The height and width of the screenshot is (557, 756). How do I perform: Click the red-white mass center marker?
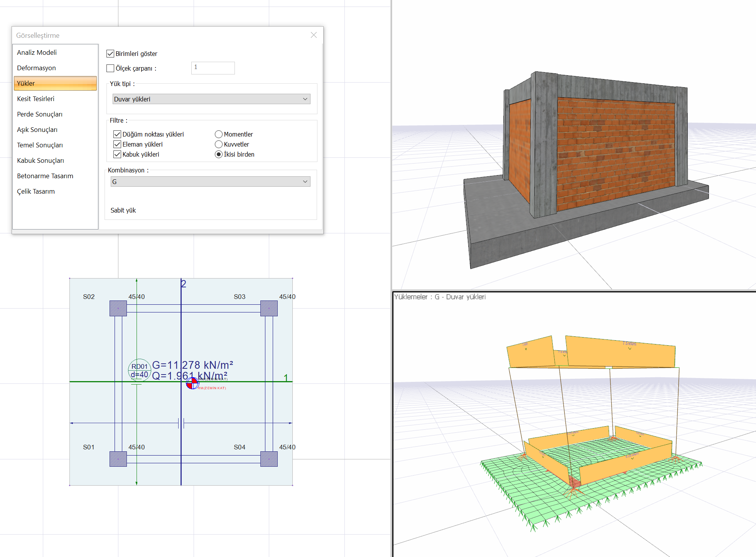click(x=192, y=383)
